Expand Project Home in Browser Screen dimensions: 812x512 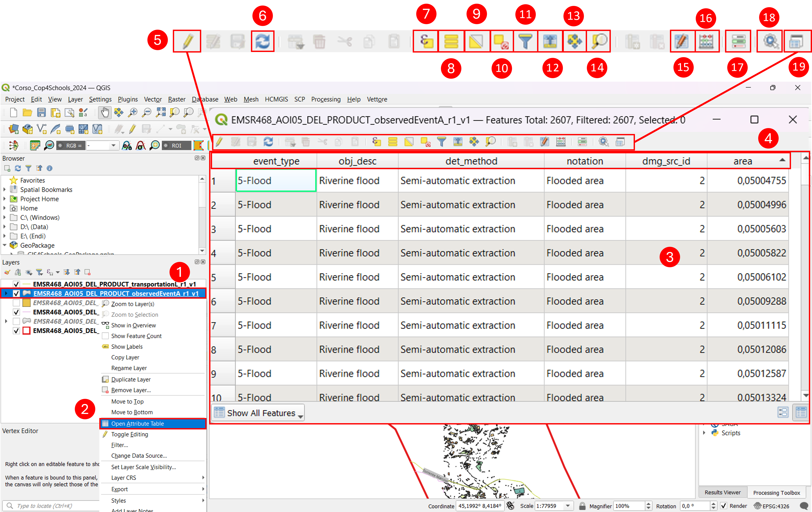(5, 199)
